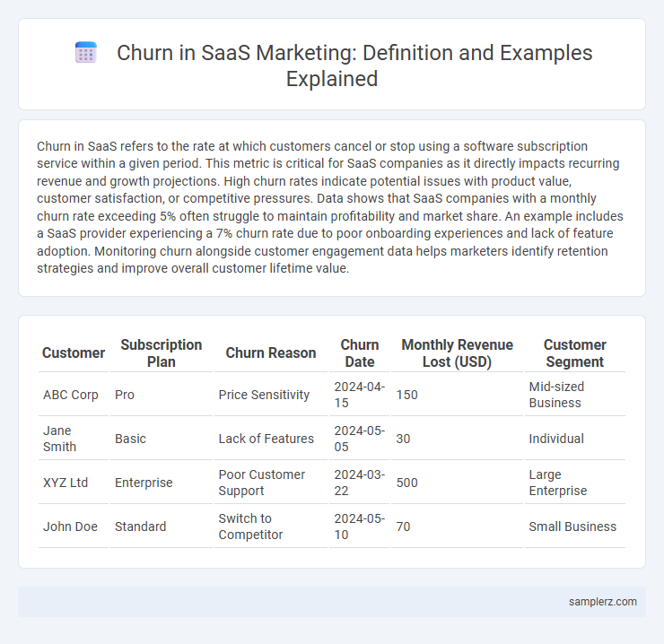This screenshot has width=664, height=644.
Task: Click the churn date 2024-03-22
Action: 359,483
